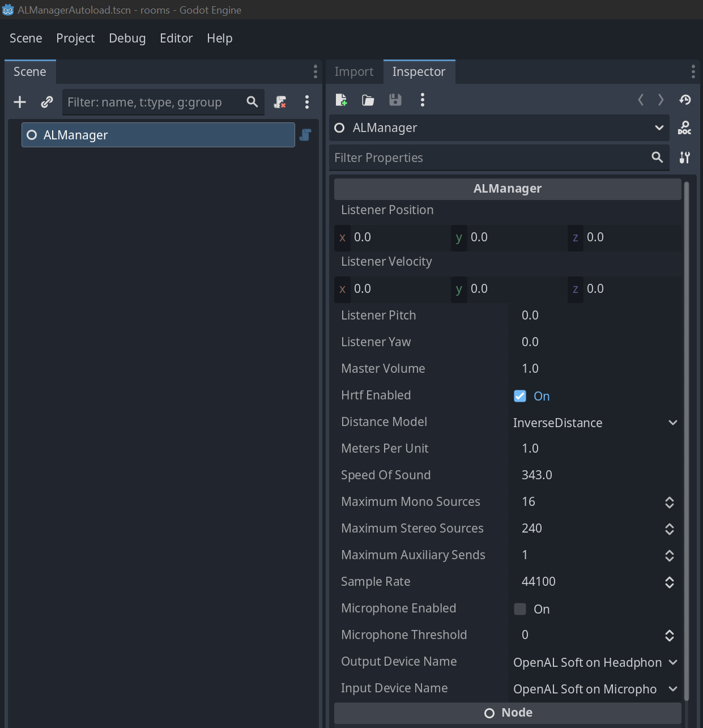Image resolution: width=703 pixels, height=728 pixels.
Task: Open Inspector property tools menu
Action: pyautogui.click(x=684, y=157)
